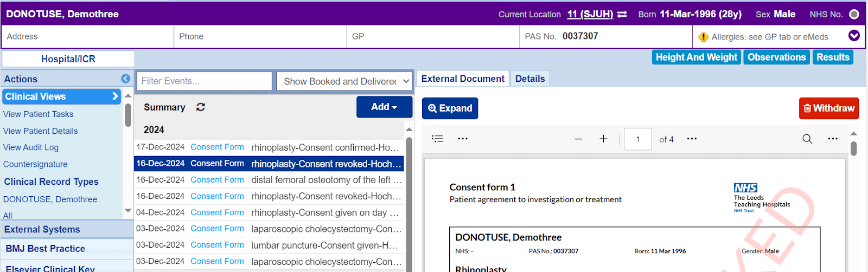Image resolution: width=868 pixels, height=272 pixels.
Task: Click the allergies warning icon
Action: (704, 37)
